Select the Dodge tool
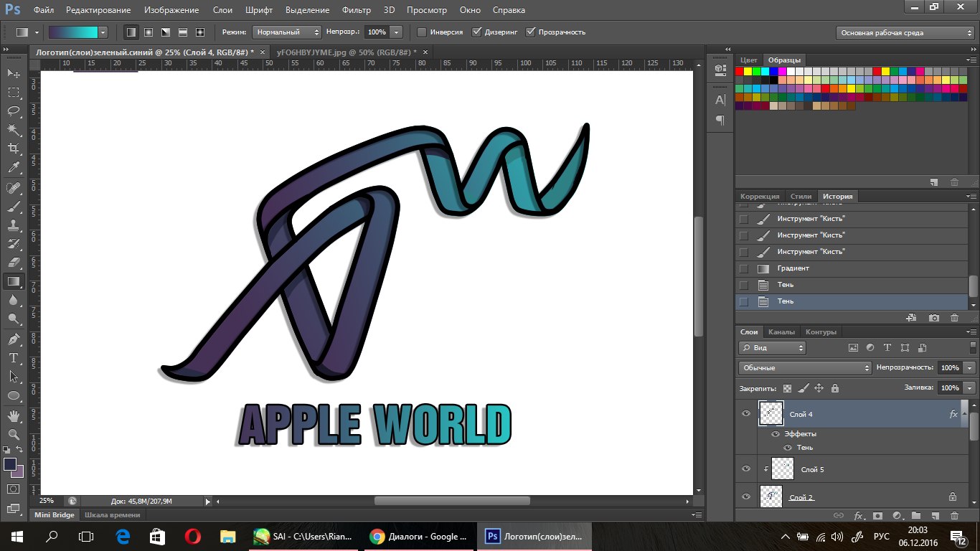 tap(14, 319)
